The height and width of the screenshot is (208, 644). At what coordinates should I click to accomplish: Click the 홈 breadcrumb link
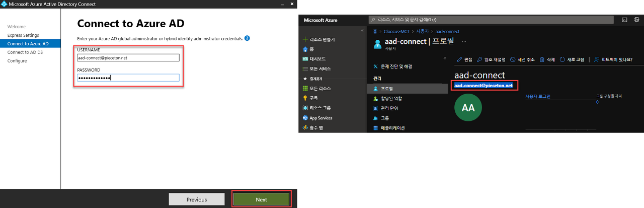(375, 31)
